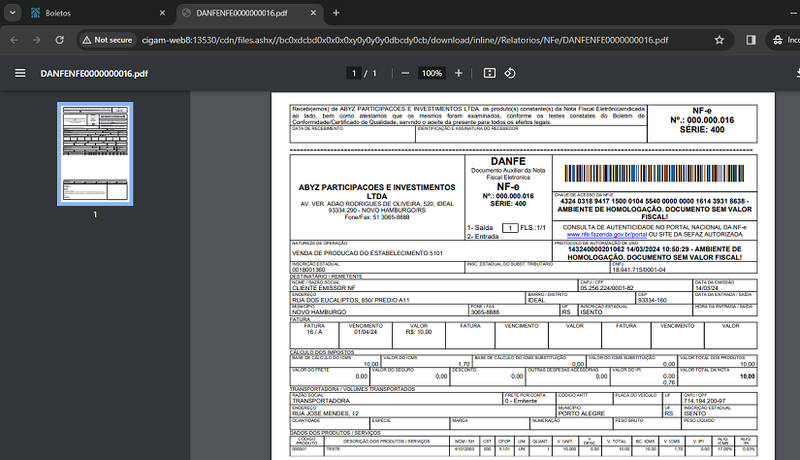Go forward to next page
Viewport: 800px width, 460px height.
[36, 40]
